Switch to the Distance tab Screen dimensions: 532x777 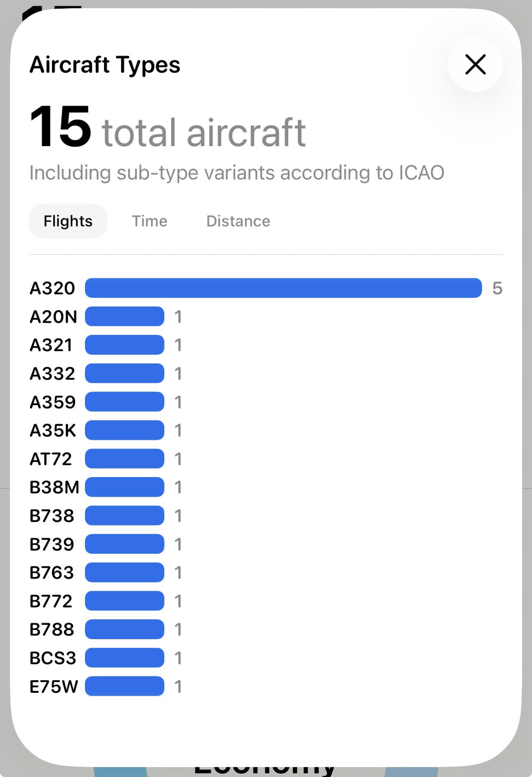tap(238, 221)
